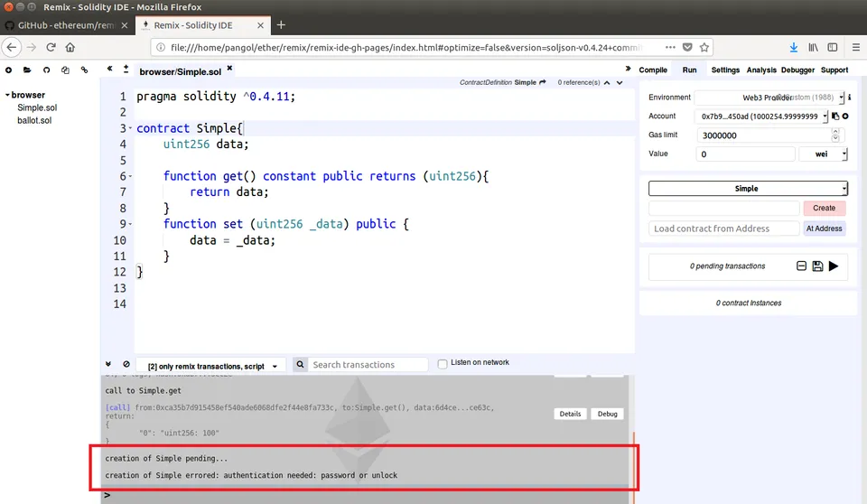The image size is (867, 504).
Task: Click the environment info icon
Action: pyautogui.click(x=850, y=98)
